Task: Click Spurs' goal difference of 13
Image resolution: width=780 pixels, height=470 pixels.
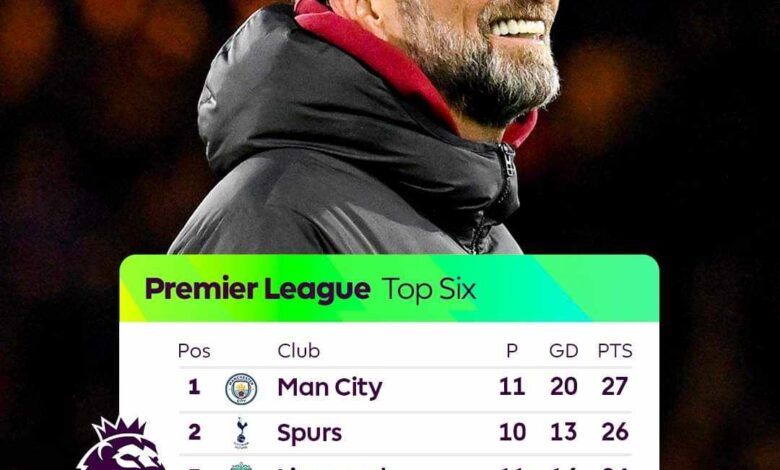Action: (x=564, y=432)
